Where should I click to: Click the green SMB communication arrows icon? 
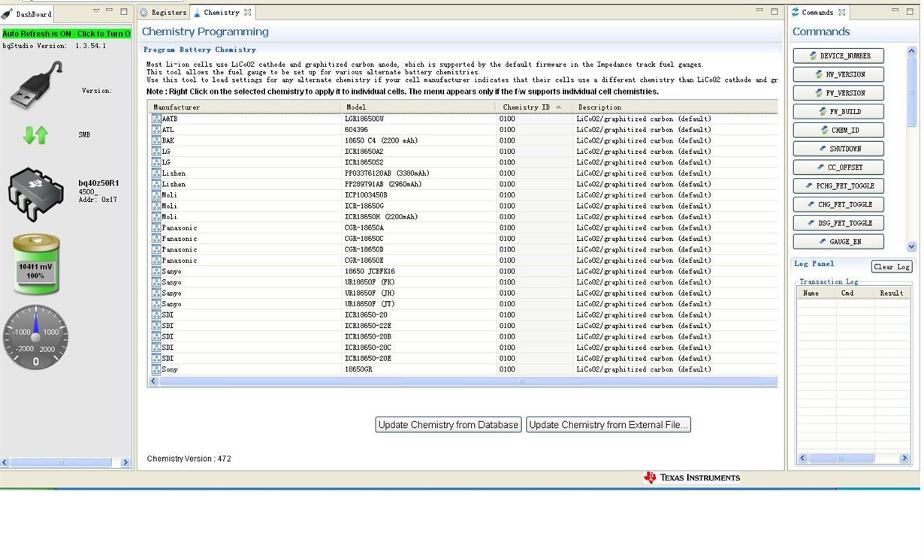[35, 135]
